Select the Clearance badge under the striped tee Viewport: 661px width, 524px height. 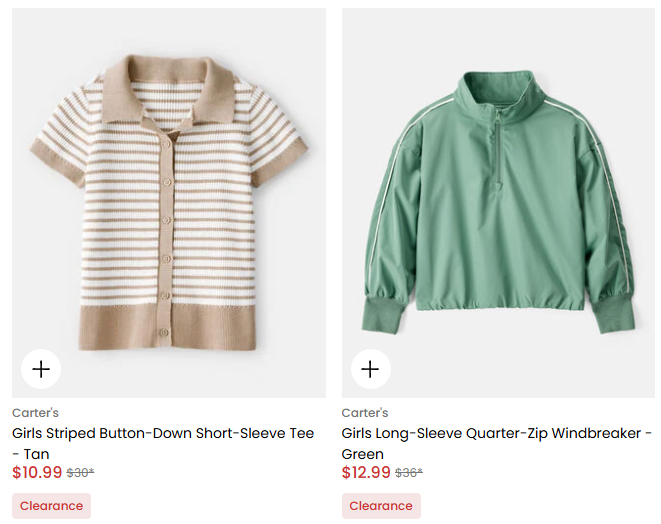[x=51, y=506]
